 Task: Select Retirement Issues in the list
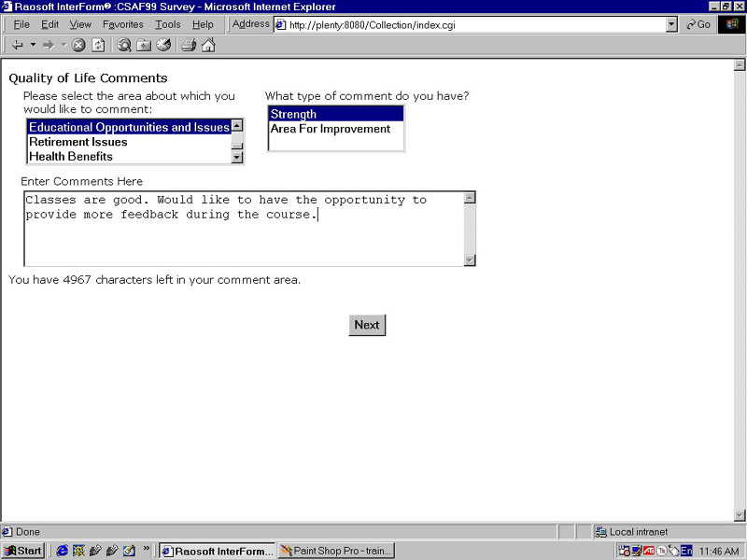click(x=129, y=142)
